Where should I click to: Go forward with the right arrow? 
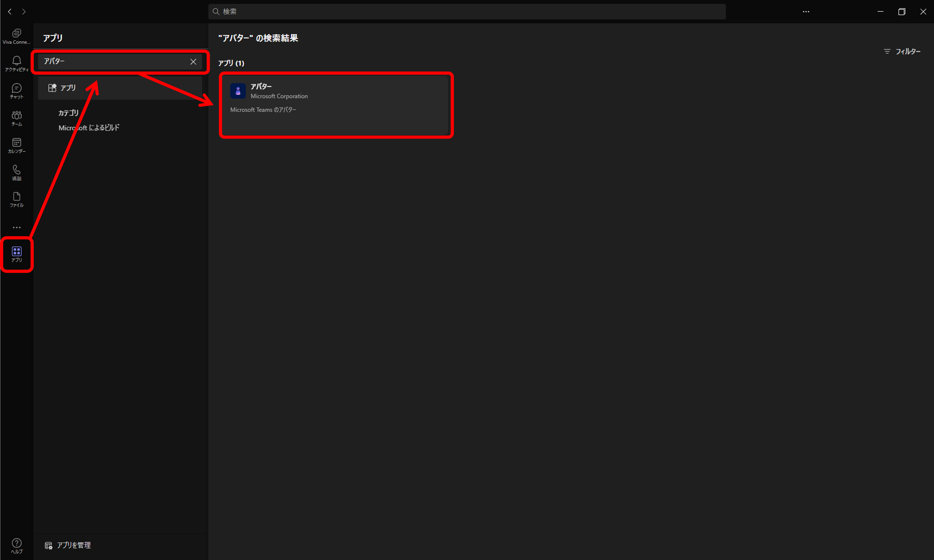pyautogui.click(x=24, y=12)
